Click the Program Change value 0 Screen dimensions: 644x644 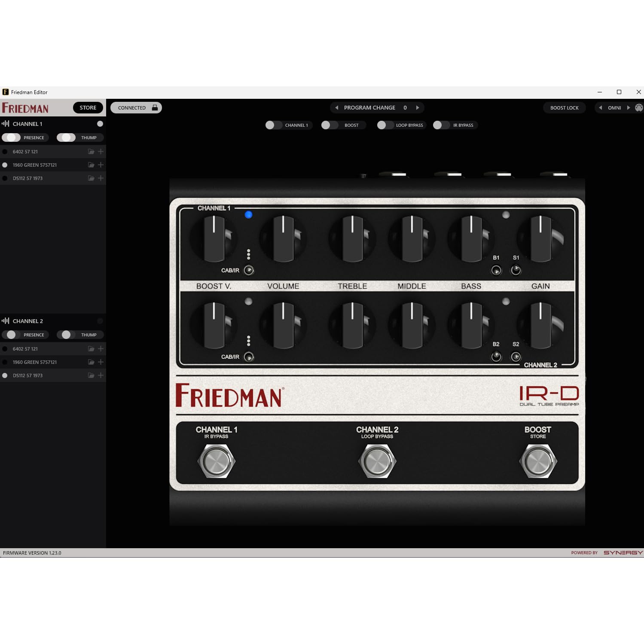coord(405,108)
